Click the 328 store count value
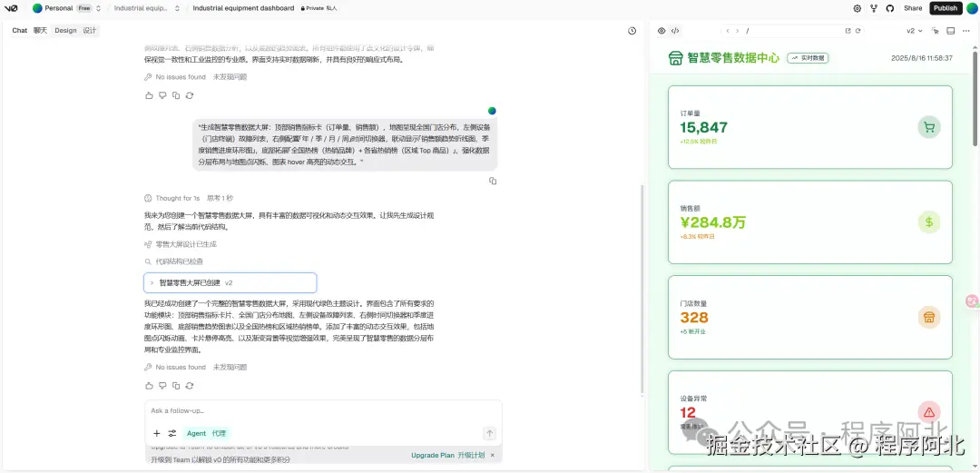Screen dimensions: 980x473 coord(694,317)
